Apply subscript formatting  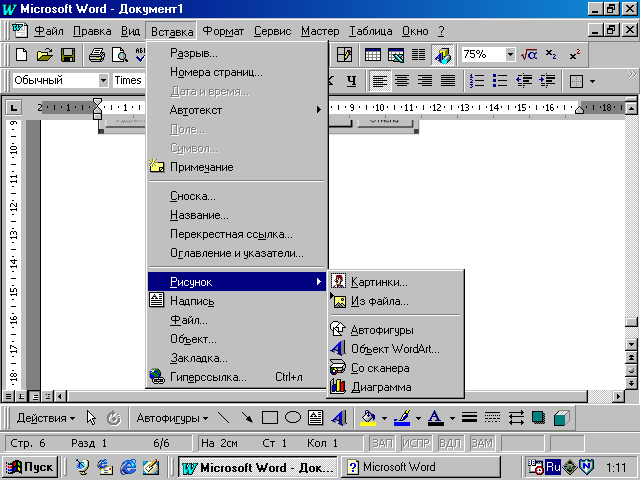click(x=551, y=55)
